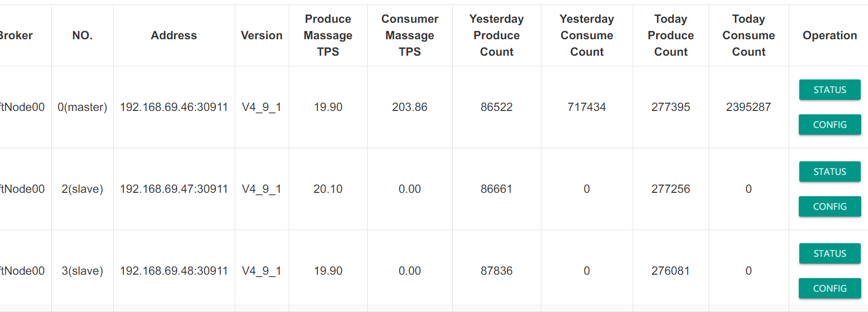Click the Operation column header

(x=829, y=35)
